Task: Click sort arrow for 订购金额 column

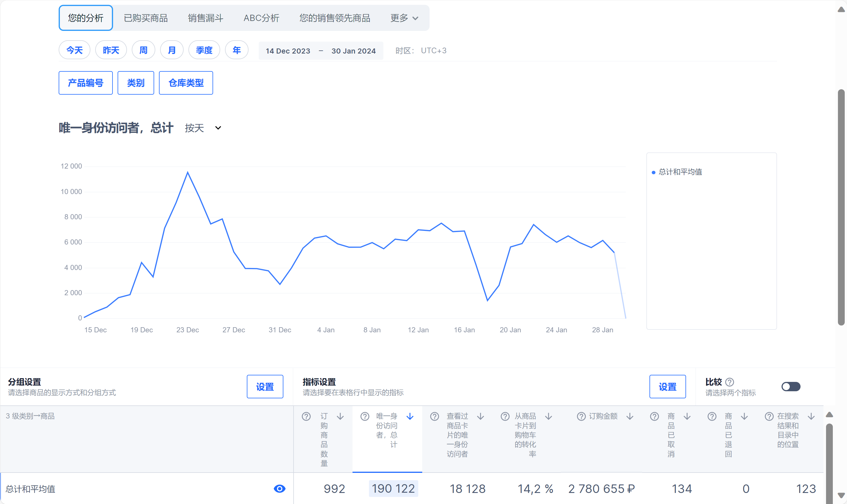Action: 630,416
